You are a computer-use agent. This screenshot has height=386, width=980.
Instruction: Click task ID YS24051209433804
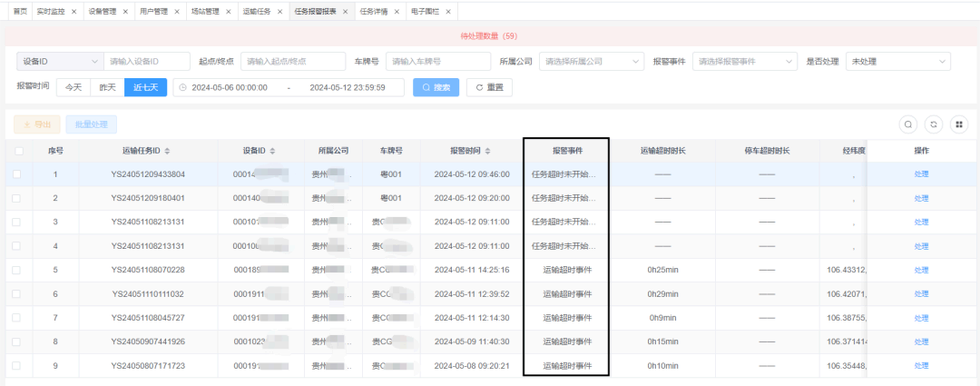[148, 173]
